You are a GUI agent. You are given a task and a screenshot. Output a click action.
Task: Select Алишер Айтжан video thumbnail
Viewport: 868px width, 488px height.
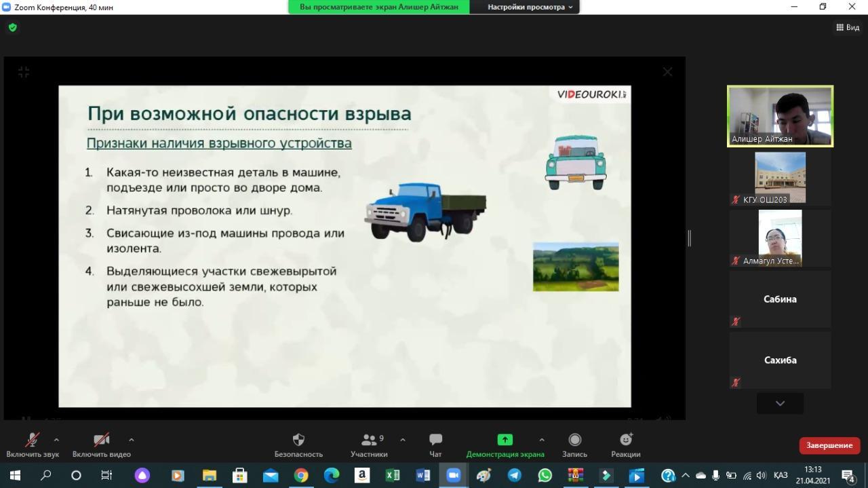[x=780, y=116]
